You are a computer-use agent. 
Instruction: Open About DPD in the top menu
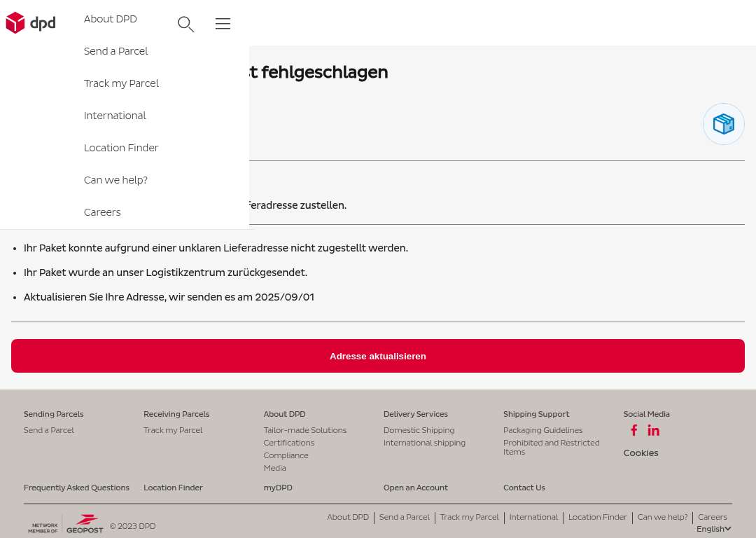(111, 19)
